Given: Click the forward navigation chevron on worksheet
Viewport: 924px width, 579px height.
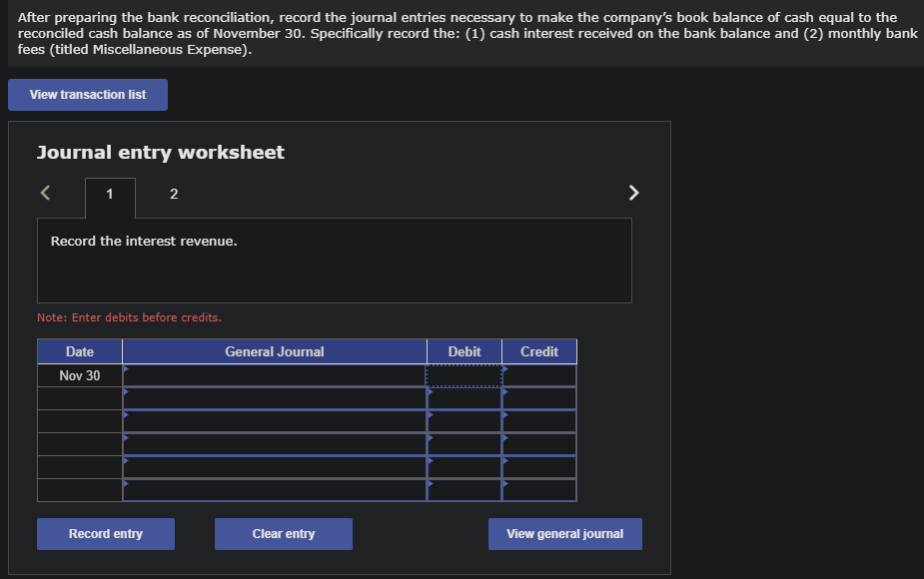Looking at the screenshot, I should pos(633,192).
